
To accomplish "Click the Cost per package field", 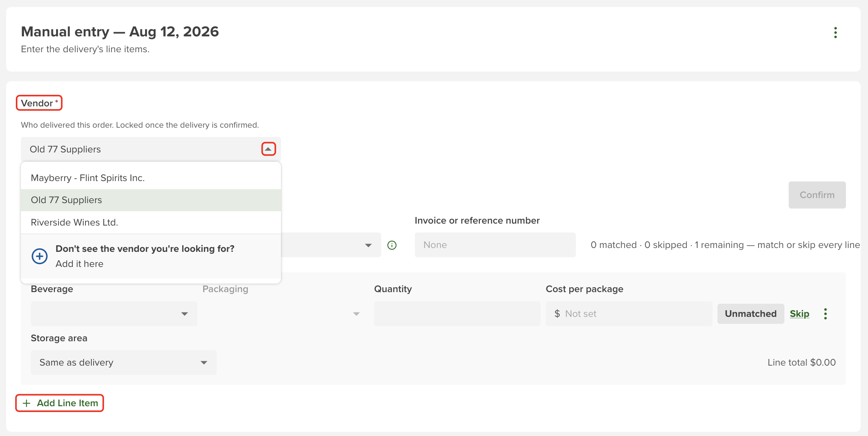I will coord(629,314).
